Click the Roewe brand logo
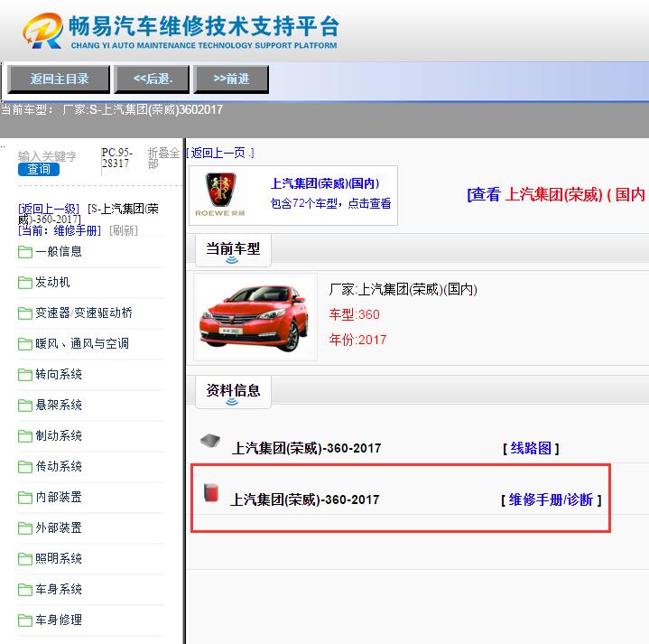649x644 pixels. click(220, 194)
